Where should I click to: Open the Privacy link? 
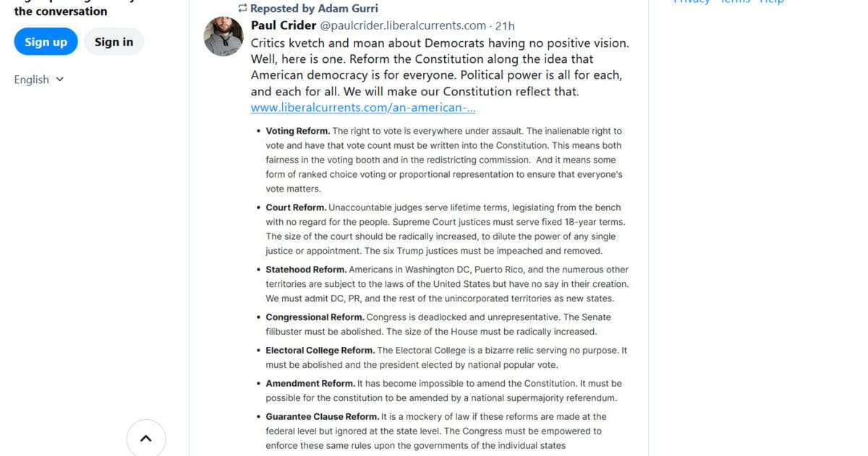point(692,1)
